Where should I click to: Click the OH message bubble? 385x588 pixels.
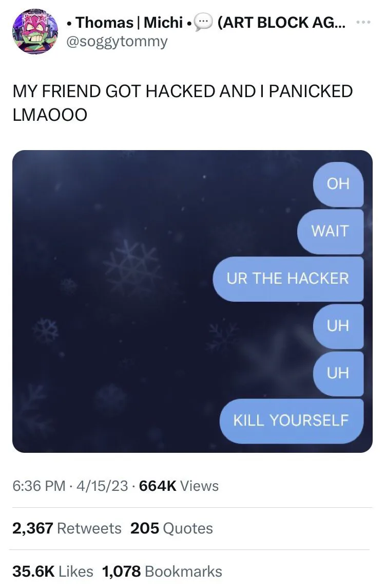[x=338, y=184]
